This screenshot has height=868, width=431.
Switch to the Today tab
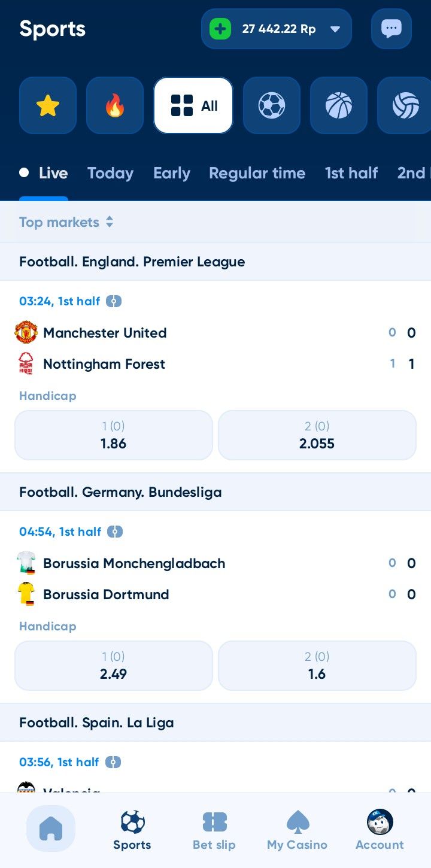pos(110,173)
